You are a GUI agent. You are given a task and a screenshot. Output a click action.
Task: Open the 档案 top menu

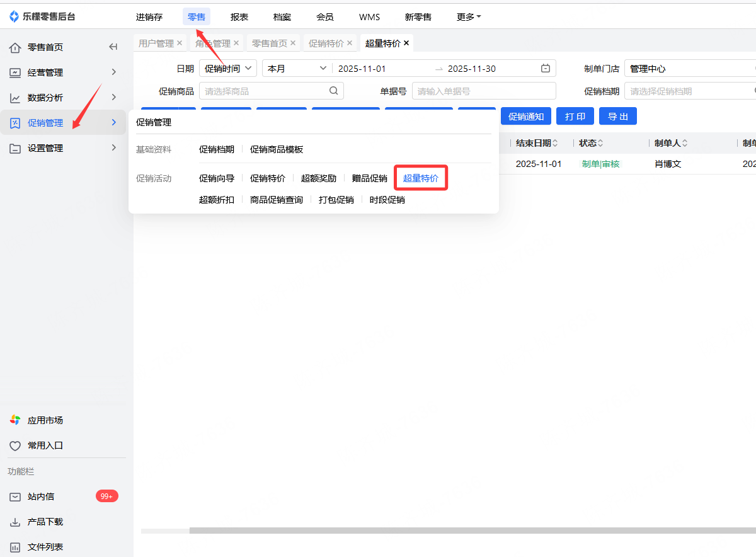point(282,17)
